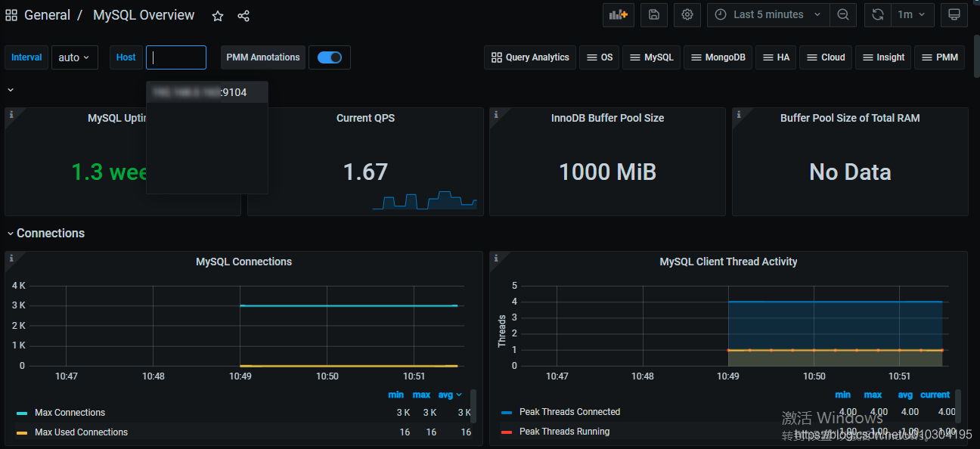Toggle Max Connections legend series
Image resolution: width=980 pixels, height=449 pixels.
coord(70,413)
